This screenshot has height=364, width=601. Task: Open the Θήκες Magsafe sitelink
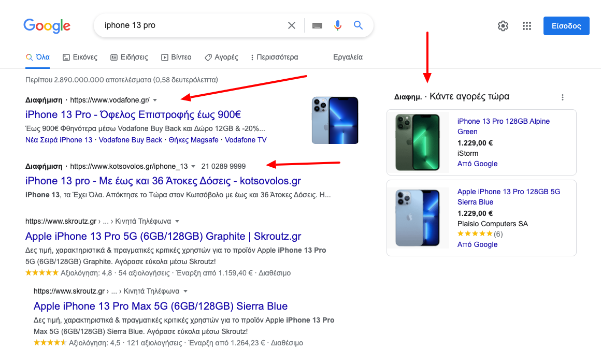(194, 140)
